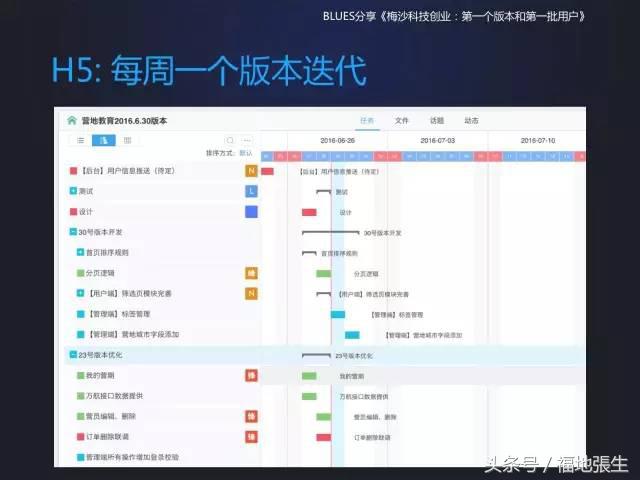Toggle red status box of 订单删除联调
This screenshot has width=640, height=480.
tap(81, 437)
